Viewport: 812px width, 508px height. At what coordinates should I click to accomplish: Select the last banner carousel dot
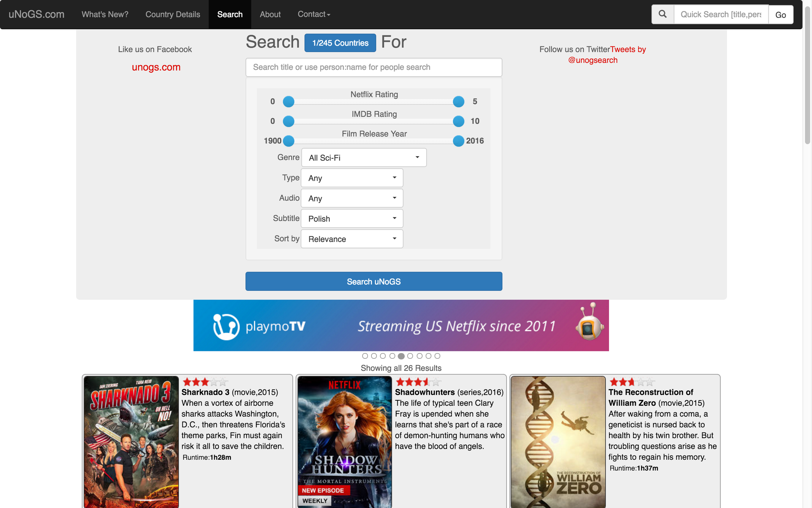[x=437, y=356]
